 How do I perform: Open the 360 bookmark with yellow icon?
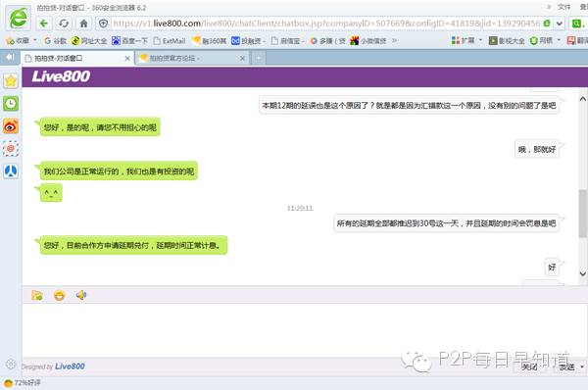(x=210, y=40)
